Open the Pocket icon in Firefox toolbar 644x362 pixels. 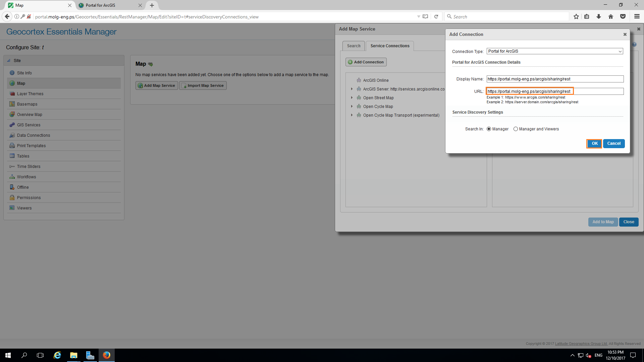tap(623, 17)
